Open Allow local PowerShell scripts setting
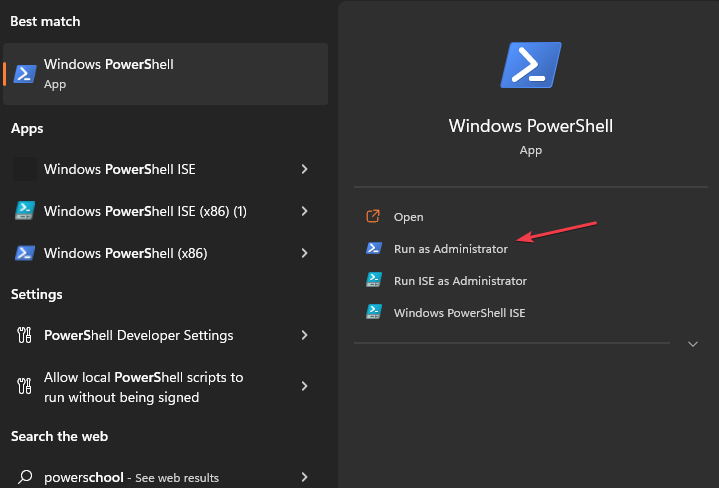This screenshot has height=488, width=719. 166,387
